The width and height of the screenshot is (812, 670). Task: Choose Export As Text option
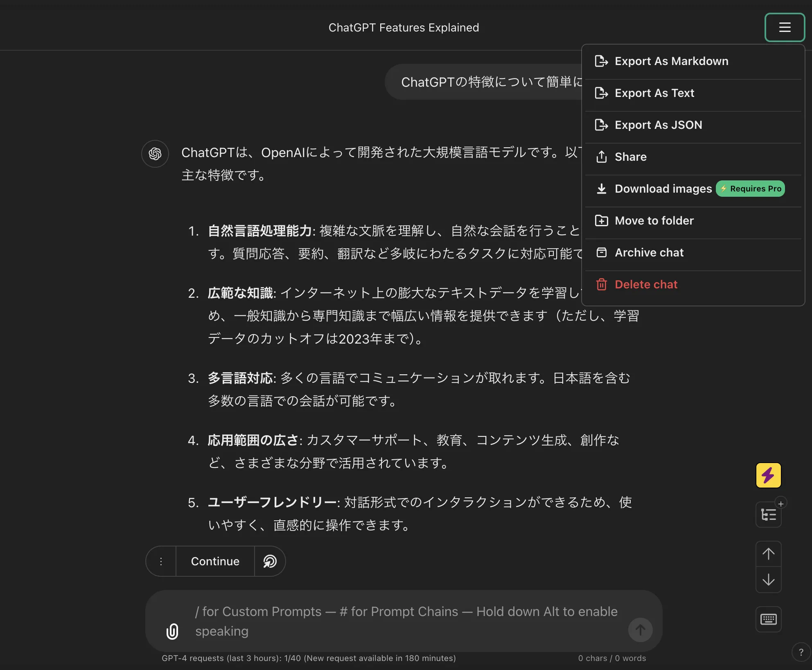693,93
